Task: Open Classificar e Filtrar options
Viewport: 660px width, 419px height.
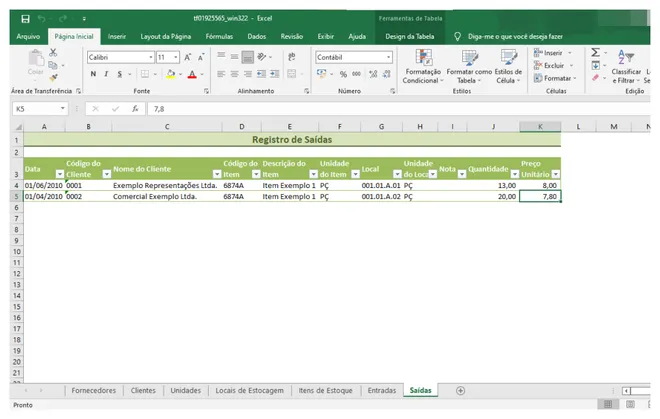Action: click(626, 67)
